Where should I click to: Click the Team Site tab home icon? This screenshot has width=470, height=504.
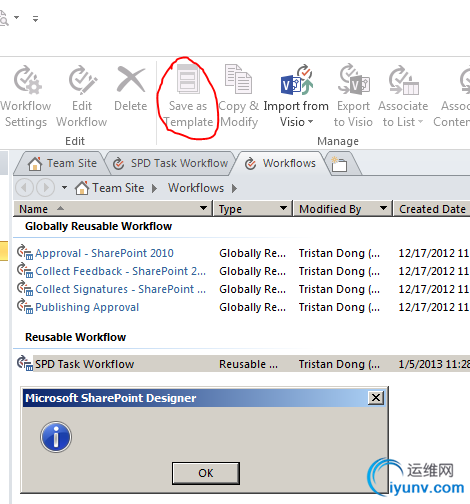35,164
